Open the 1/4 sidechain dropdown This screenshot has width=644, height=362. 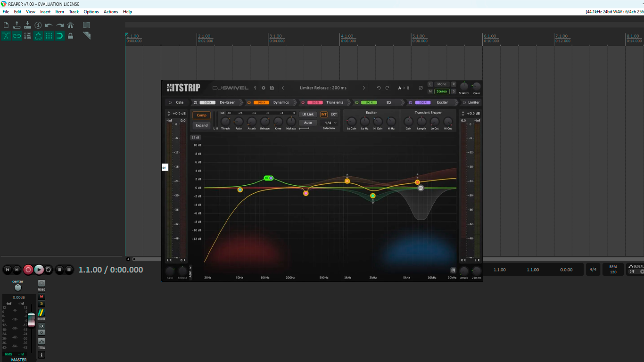[x=330, y=123]
